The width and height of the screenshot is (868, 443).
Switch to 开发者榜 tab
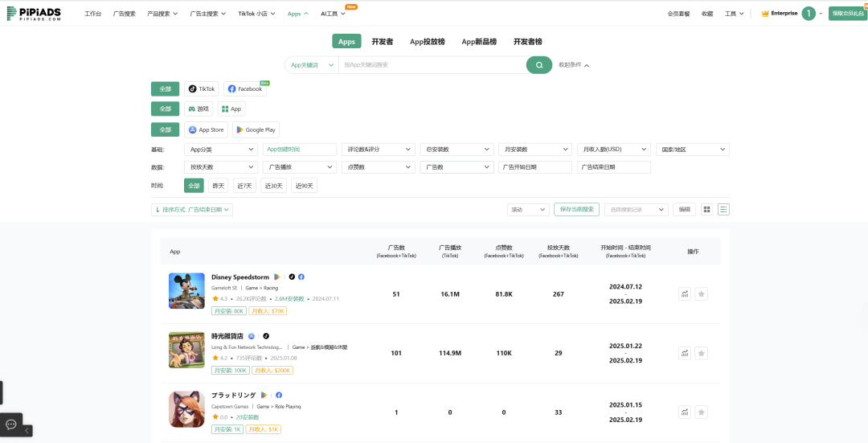(527, 42)
